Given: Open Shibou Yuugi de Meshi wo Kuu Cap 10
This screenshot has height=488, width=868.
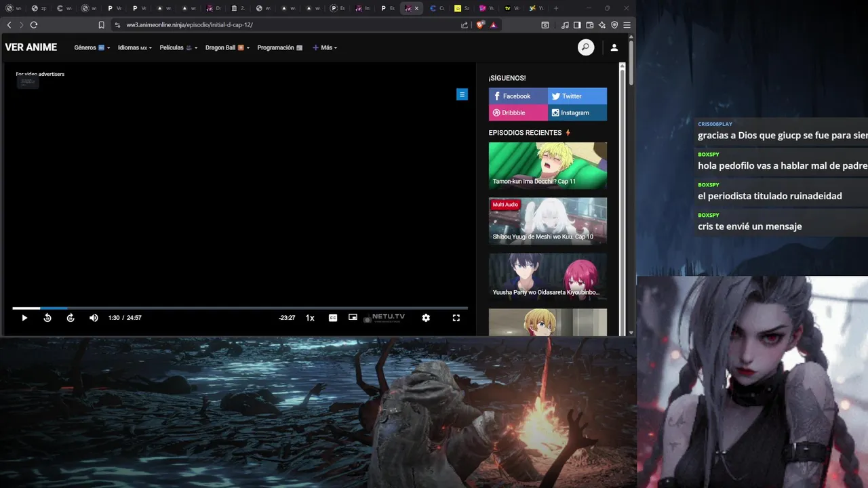Looking at the screenshot, I should click(548, 221).
